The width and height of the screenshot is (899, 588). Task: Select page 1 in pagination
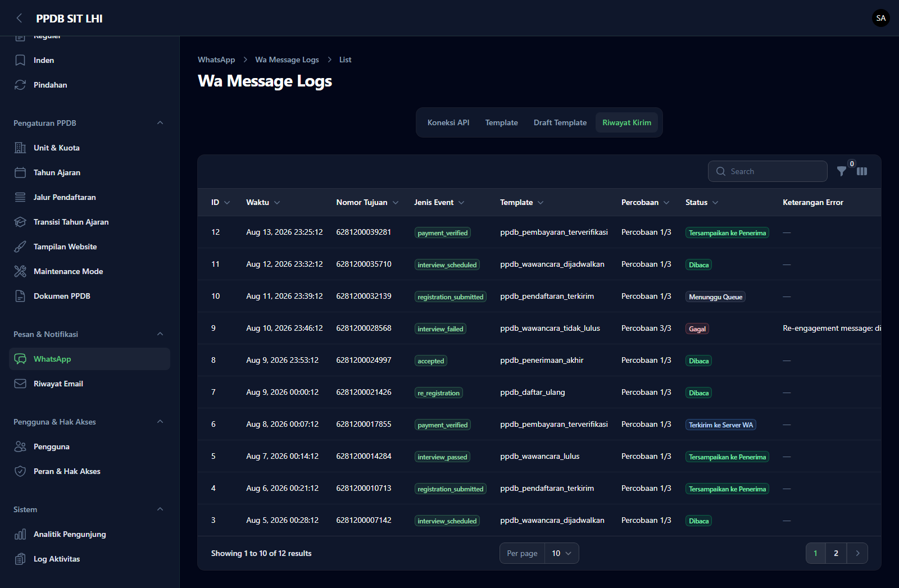(815, 553)
